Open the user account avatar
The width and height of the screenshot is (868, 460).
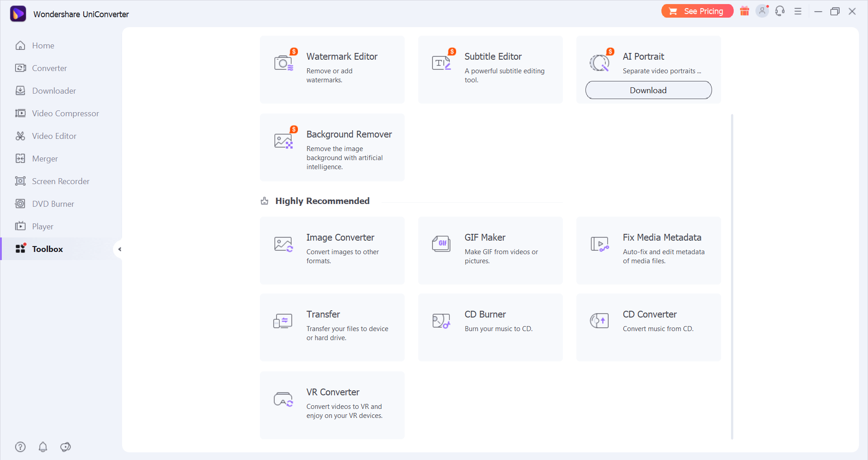762,11
